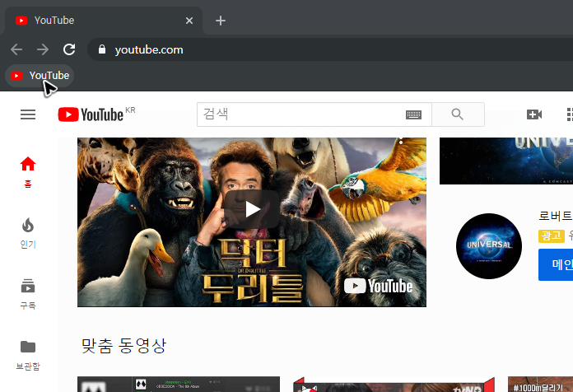Click the blue 메인 button
Screen dimensions: 573x392
click(x=556, y=264)
